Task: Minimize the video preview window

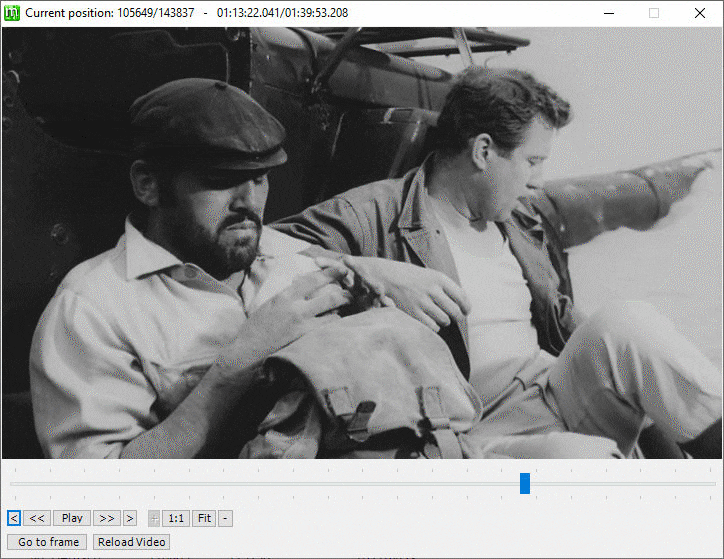Action: click(x=609, y=13)
